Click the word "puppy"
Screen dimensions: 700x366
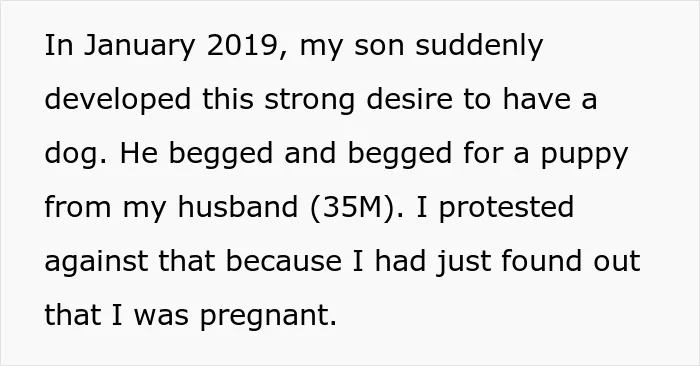tap(584, 155)
